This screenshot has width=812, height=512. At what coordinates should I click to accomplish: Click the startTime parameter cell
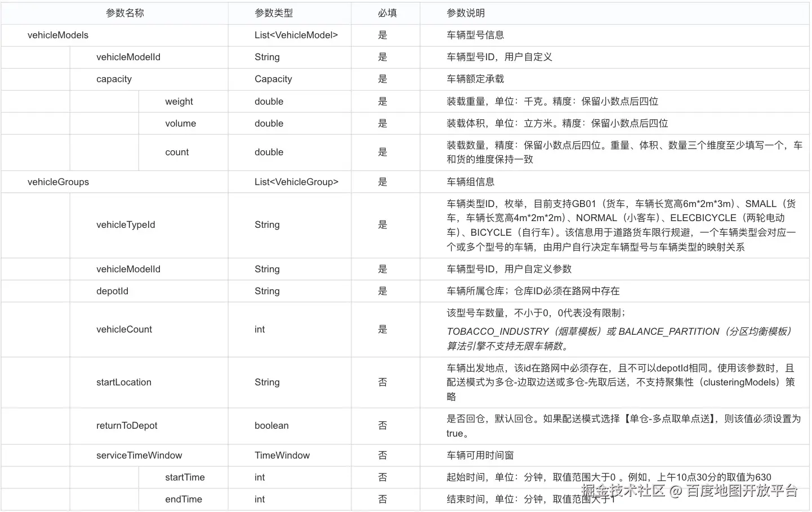[x=185, y=477]
